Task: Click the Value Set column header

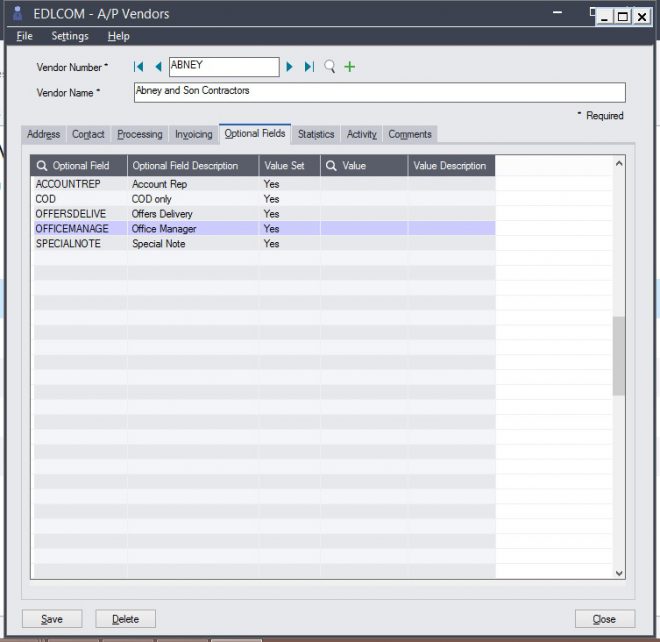Action: (290, 165)
